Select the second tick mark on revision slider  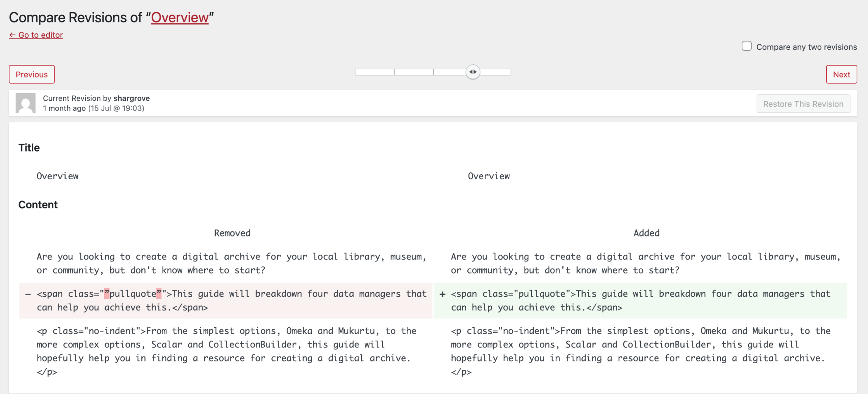[x=433, y=72]
